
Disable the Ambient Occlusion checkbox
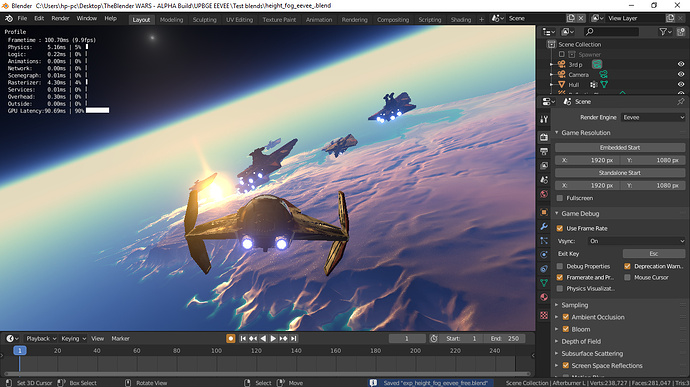coord(566,317)
